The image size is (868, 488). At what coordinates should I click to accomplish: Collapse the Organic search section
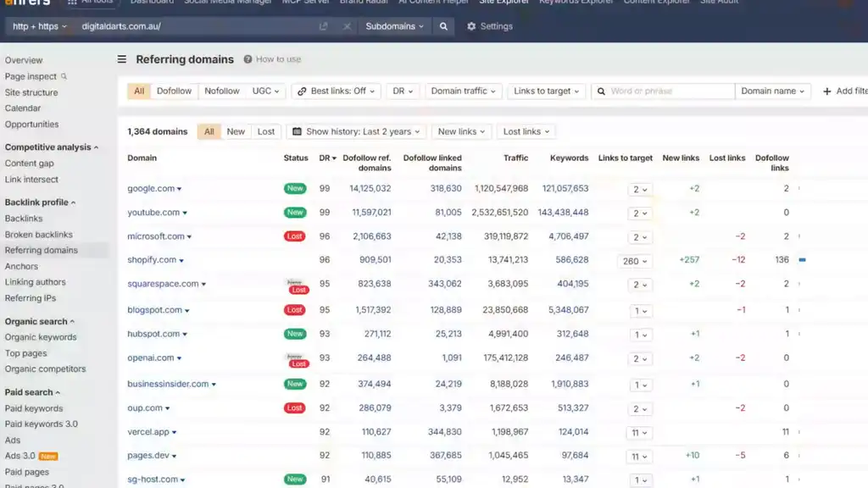pyautogui.click(x=40, y=321)
